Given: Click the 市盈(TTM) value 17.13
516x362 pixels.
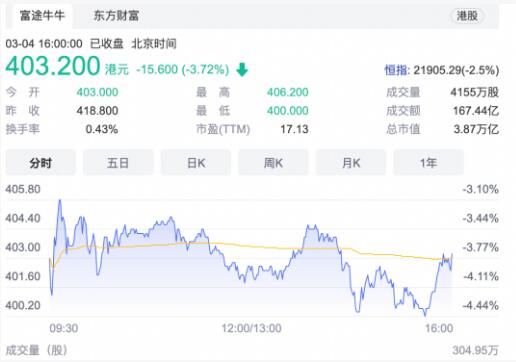Looking at the screenshot, I should (x=294, y=129).
